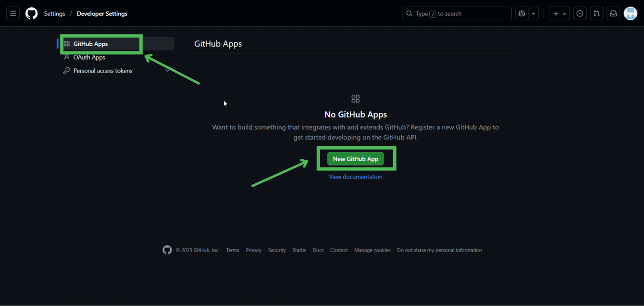Open Docs footer link

click(x=318, y=250)
